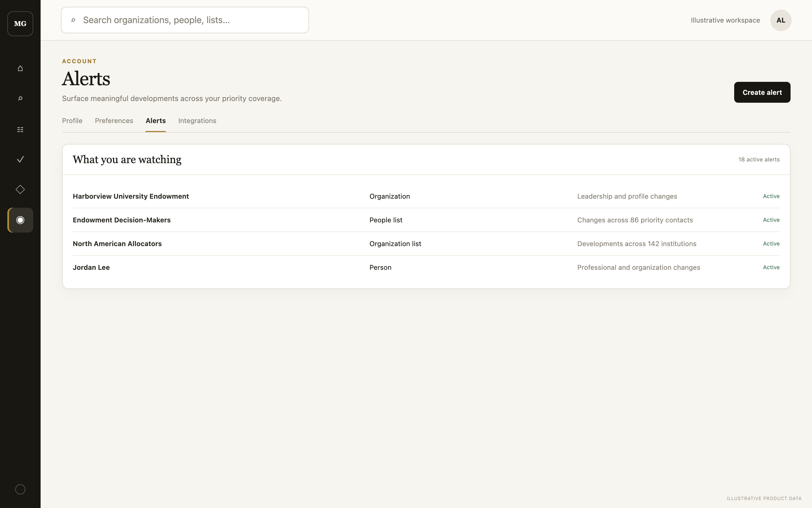
Task: Open the AL user avatar
Action: tap(781, 20)
